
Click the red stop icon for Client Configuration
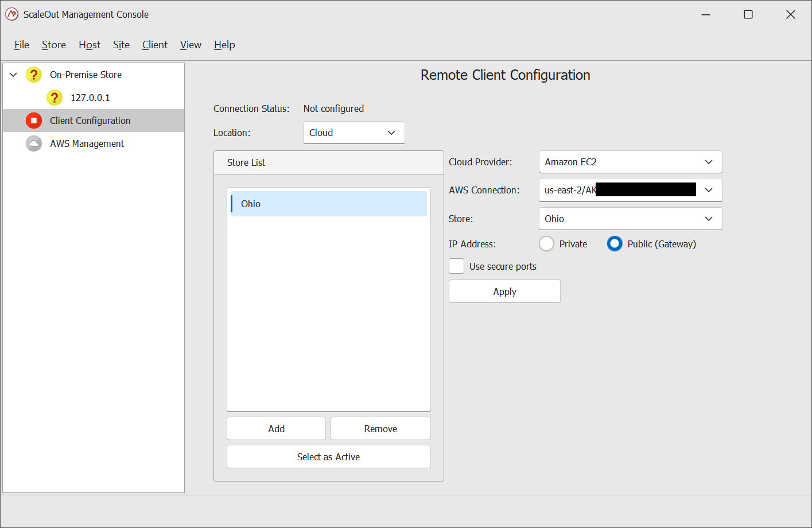34,121
